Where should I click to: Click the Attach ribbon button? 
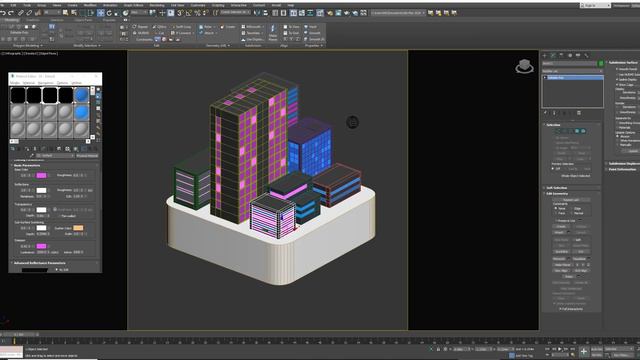coord(209,33)
